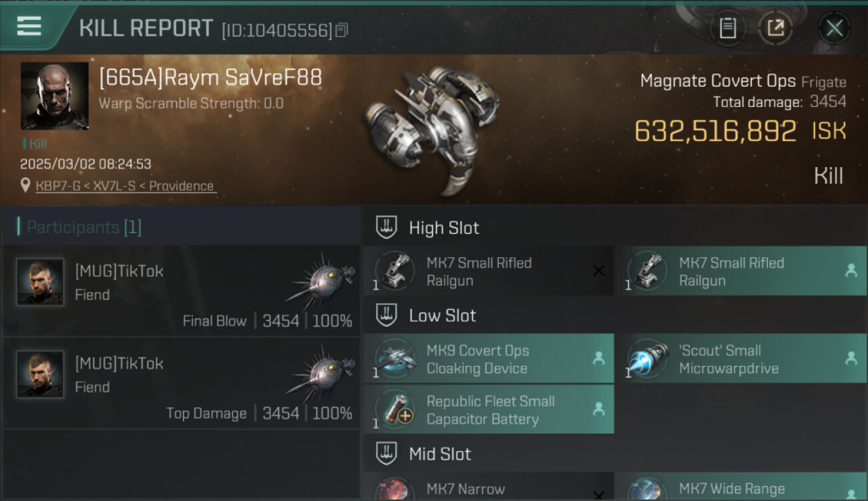Collapse the Mid Slot section
This screenshot has width=868, height=501.
coord(387,454)
